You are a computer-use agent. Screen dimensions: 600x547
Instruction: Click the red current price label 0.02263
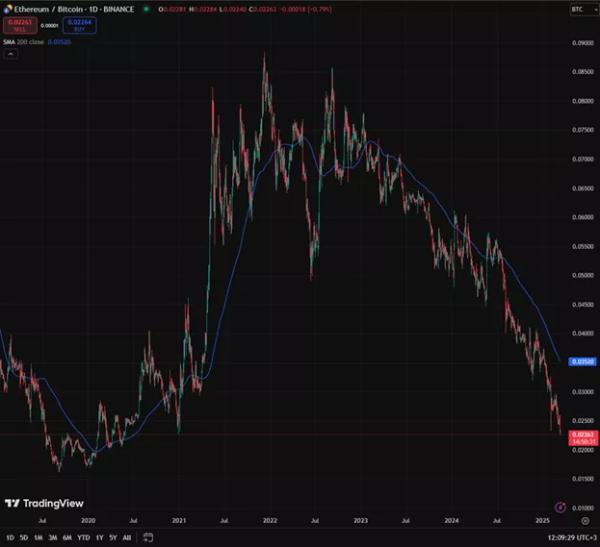tap(581, 435)
